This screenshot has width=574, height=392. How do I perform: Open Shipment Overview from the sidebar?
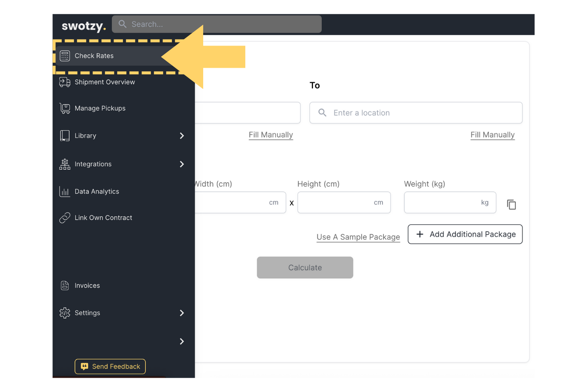[x=104, y=82]
